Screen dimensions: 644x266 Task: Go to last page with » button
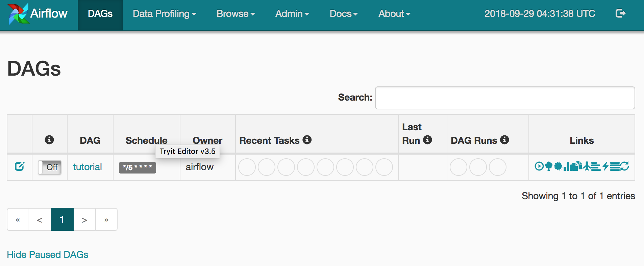point(106,219)
